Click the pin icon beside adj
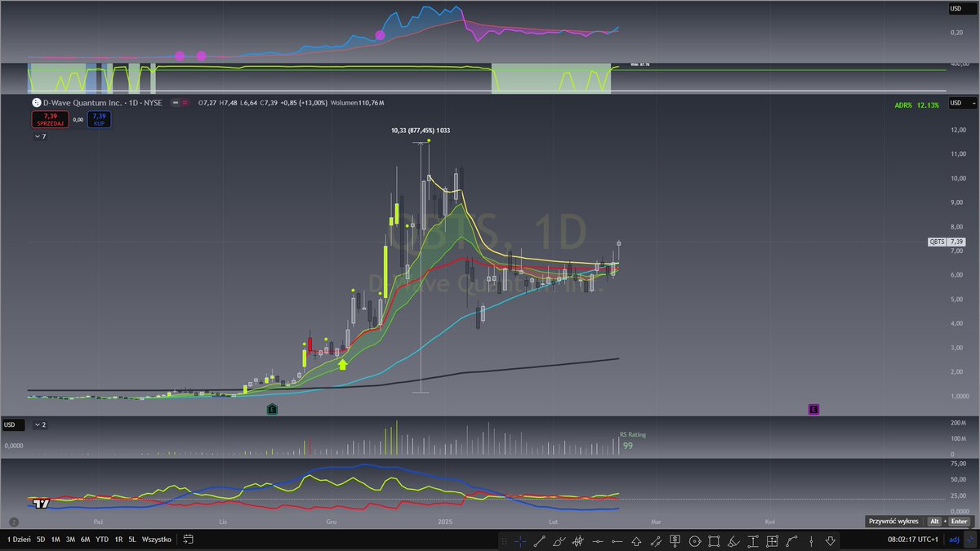 [x=969, y=540]
